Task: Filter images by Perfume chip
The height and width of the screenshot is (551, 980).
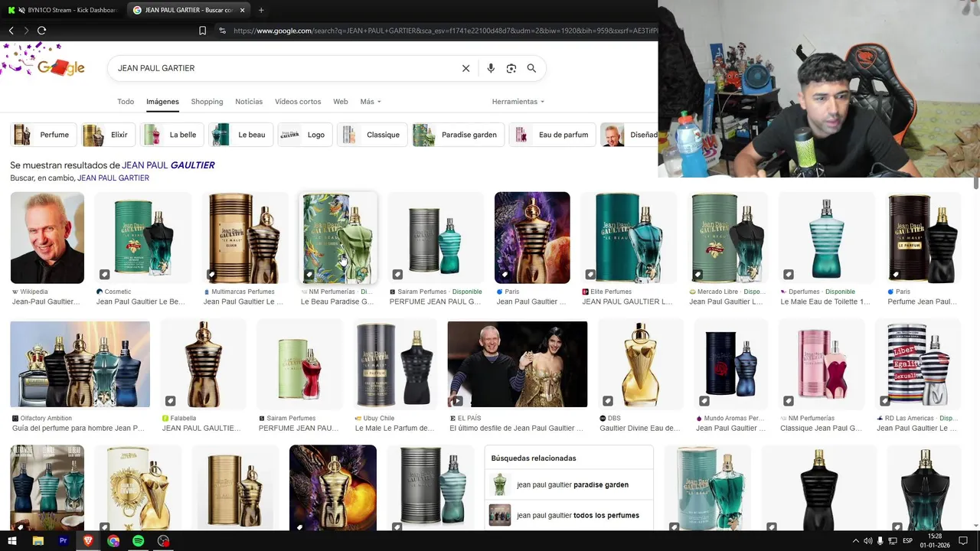Action: (x=44, y=135)
